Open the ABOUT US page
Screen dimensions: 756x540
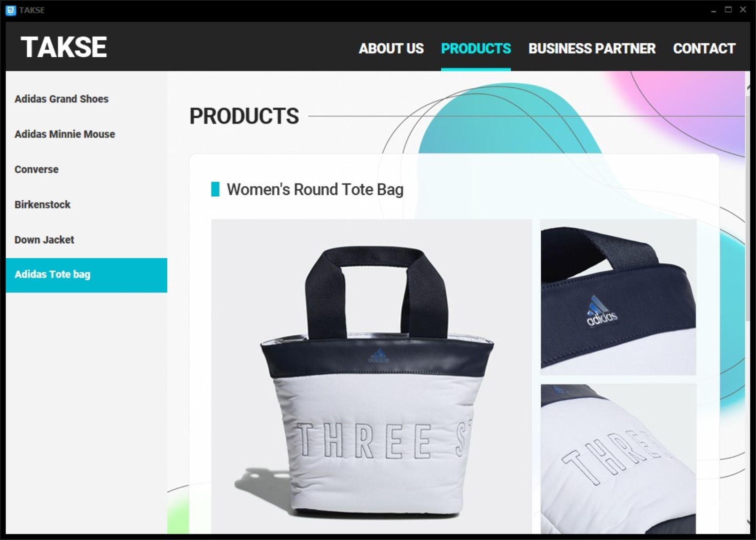tap(391, 48)
